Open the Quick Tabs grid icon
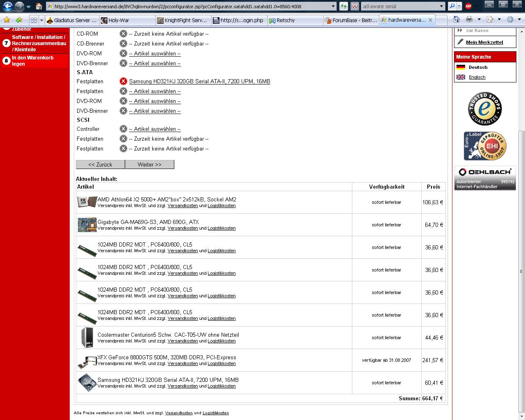The image size is (525, 420). click(x=34, y=20)
